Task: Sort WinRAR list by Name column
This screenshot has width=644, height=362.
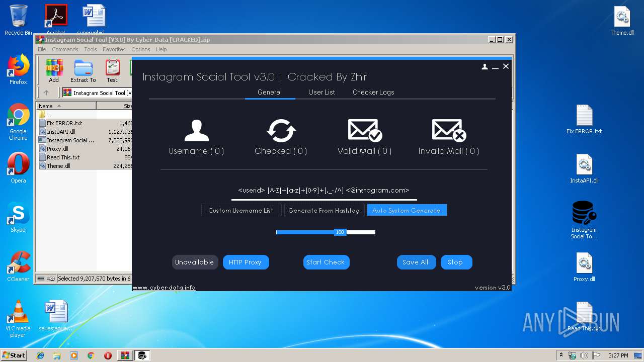Action: (66, 106)
